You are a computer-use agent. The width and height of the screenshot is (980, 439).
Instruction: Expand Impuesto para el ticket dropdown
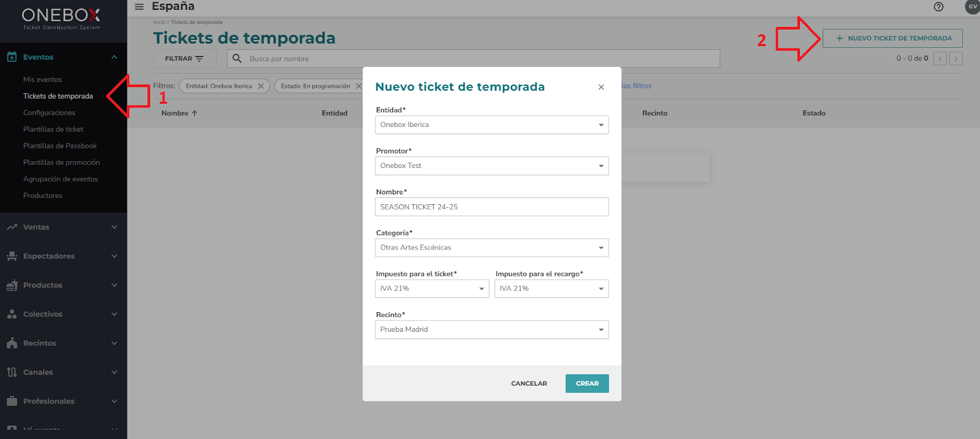tap(432, 289)
